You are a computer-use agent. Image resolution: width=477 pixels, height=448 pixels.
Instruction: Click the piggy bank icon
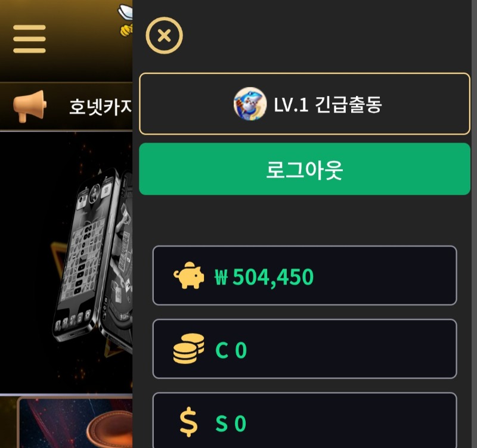pyautogui.click(x=189, y=275)
